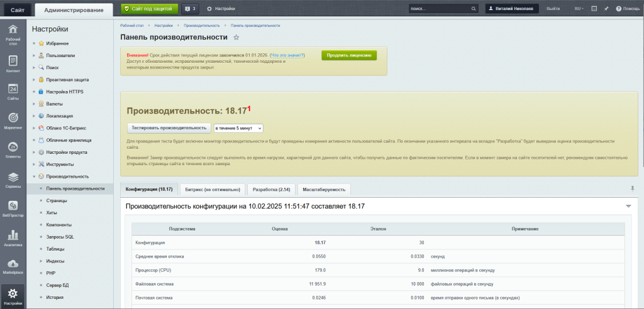Expand Индексы subtree item
This screenshot has height=309, width=644.
point(41,261)
